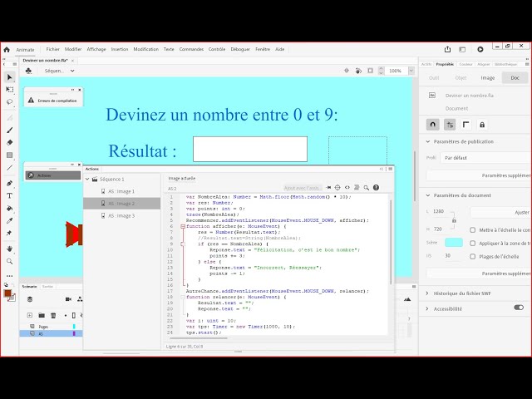Select the Rectangle tool
532x399 pixels.
coord(9,155)
